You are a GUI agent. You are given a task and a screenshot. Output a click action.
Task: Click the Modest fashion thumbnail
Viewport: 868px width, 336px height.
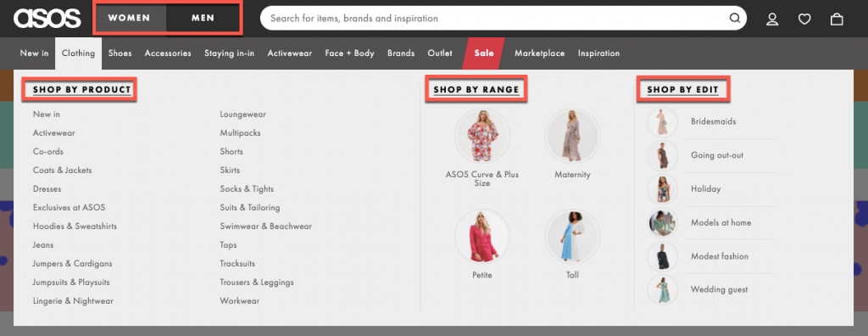pyautogui.click(x=663, y=256)
